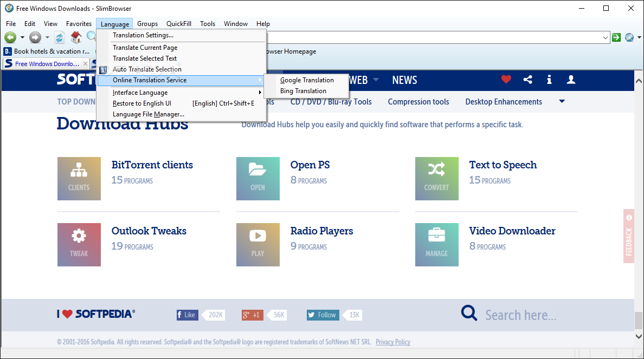Click the magnifier search icon in footer

coord(469,313)
